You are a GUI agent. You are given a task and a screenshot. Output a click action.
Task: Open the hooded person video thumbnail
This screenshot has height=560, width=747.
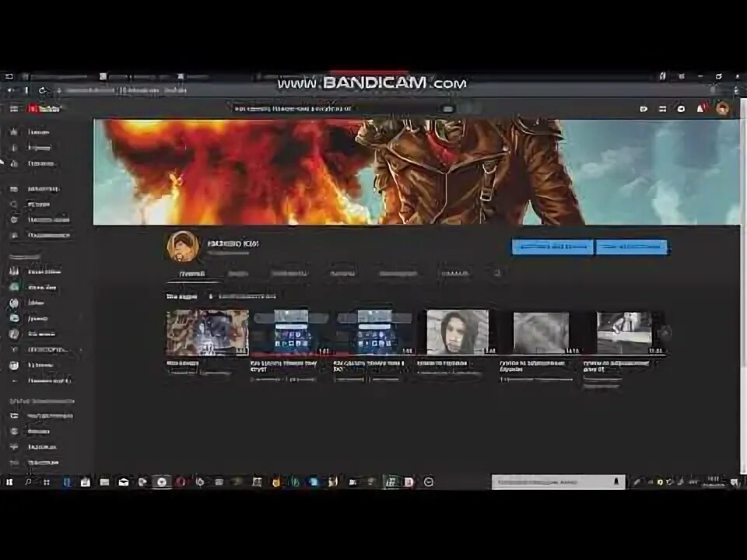pyautogui.click(x=458, y=332)
